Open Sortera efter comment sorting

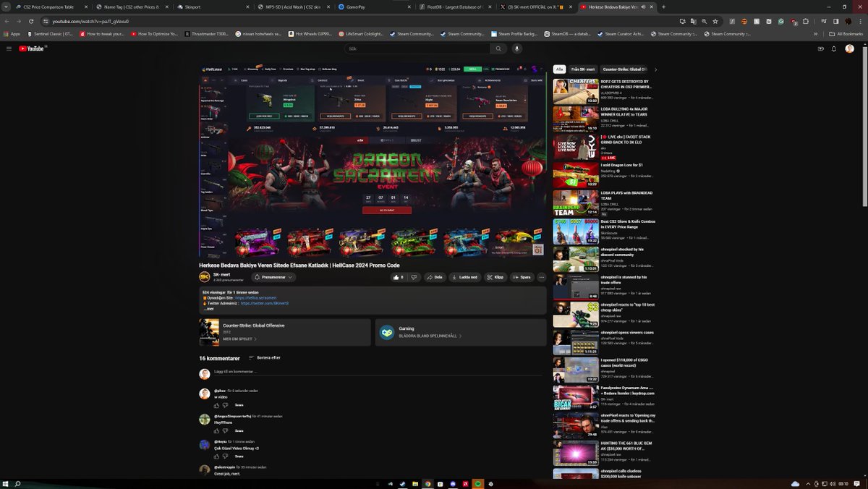(x=265, y=358)
